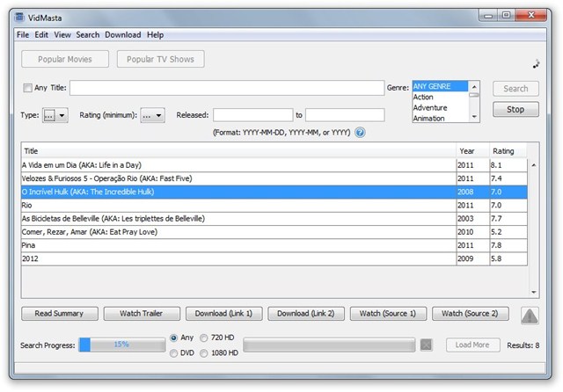Click the stop-download square icon beside progress bar

click(x=426, y=345)
